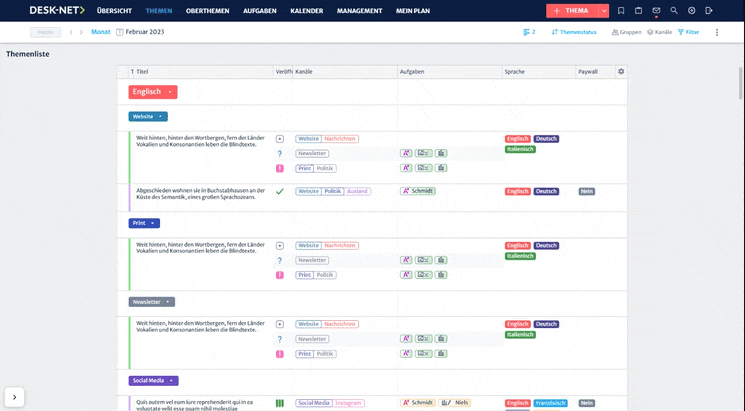Open image task icon, Newsletter row, Newsletter group

click(x=423, y=339)
